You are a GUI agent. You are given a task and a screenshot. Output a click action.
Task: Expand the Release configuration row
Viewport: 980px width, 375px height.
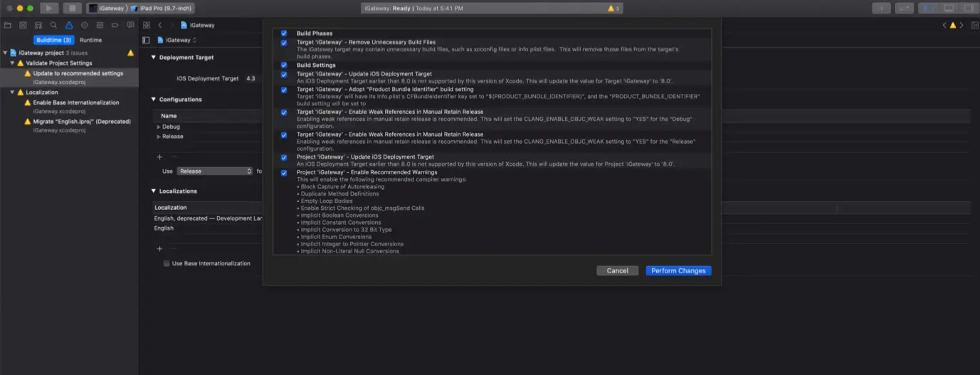[x=159, y=137]
